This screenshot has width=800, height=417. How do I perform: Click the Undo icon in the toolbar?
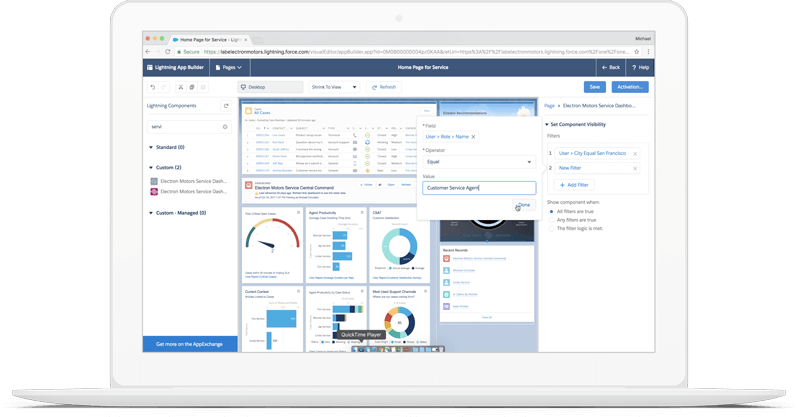tap(153, 87)
